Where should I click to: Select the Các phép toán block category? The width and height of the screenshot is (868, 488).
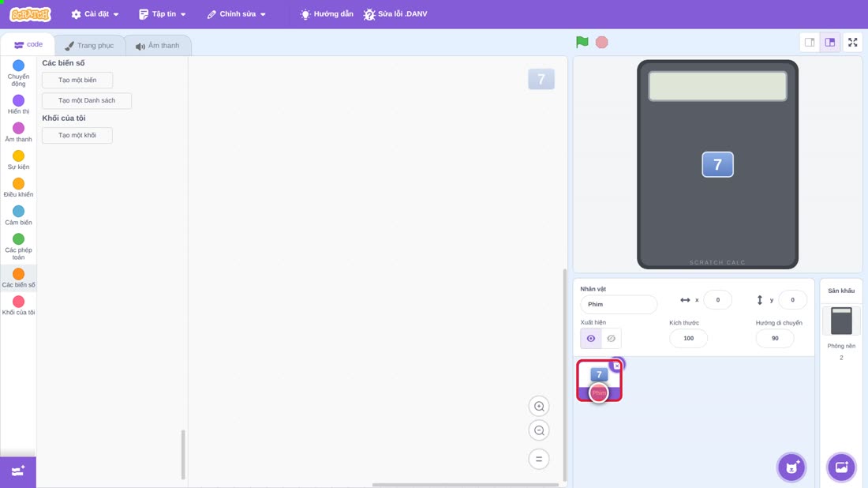[x=18, y=246]
